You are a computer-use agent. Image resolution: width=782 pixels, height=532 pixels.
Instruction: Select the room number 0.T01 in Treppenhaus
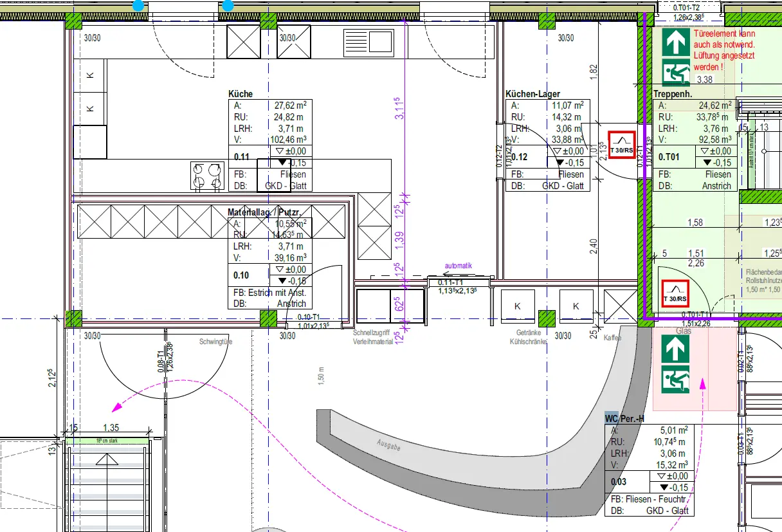tap(669, 156)
